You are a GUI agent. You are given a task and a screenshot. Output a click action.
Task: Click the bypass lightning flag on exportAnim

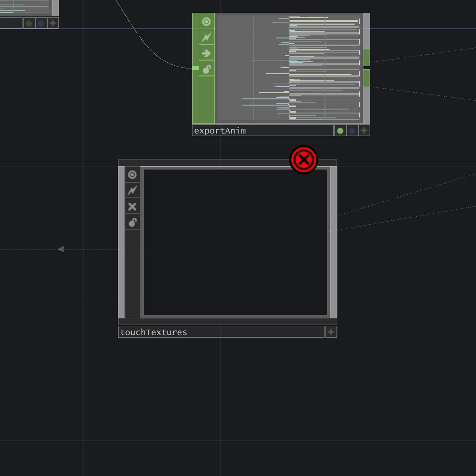coord(206,37)
